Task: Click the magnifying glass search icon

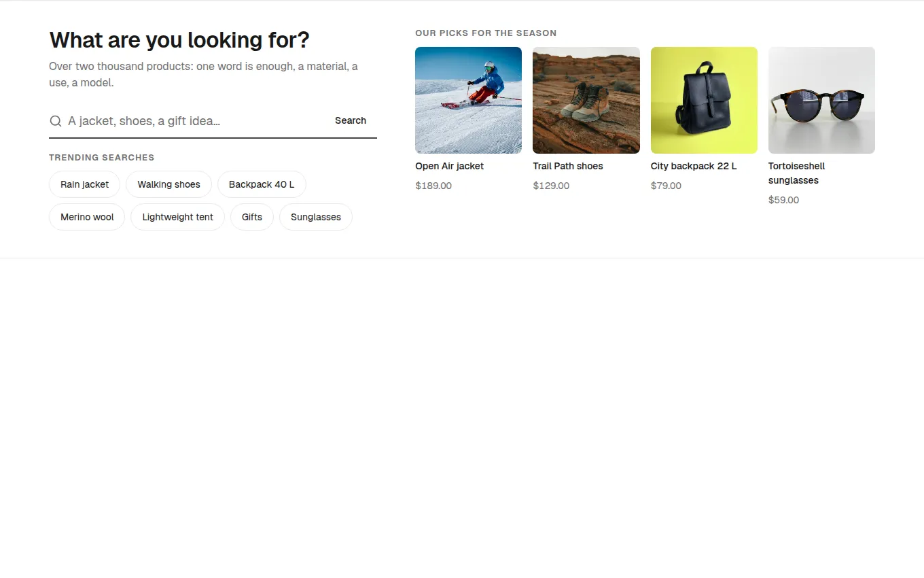Action: tap(56, 121)
